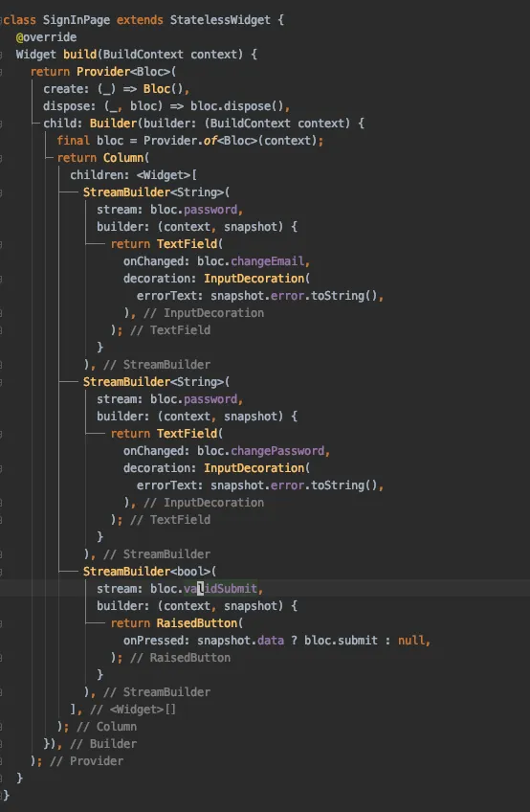This screenshot has height=812, width=530.
Task: Click the final keyword before bloc
Action: (73, 141)
